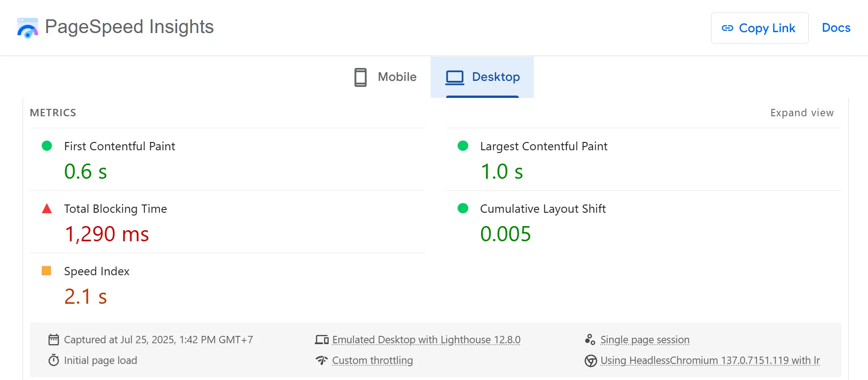Click the desktop laptop icon
This screenshot has height=380, width=868.
point(455,77)
